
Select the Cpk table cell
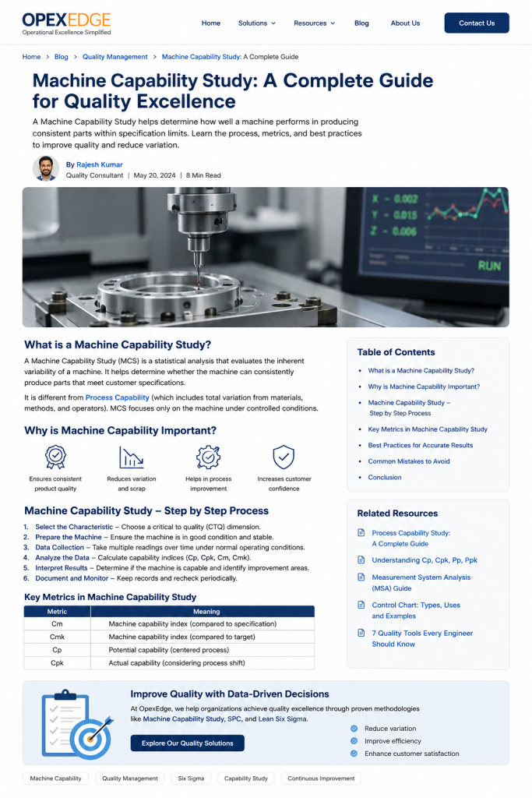pos(57,663)
